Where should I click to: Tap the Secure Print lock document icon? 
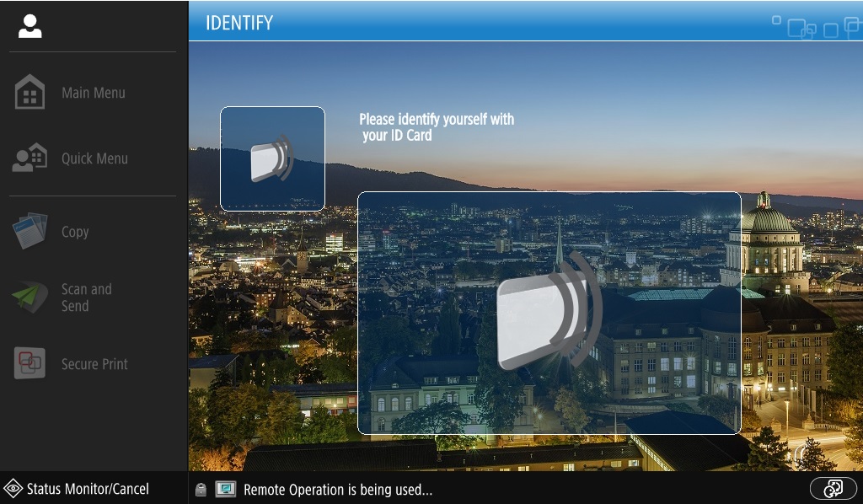[29, 363]
